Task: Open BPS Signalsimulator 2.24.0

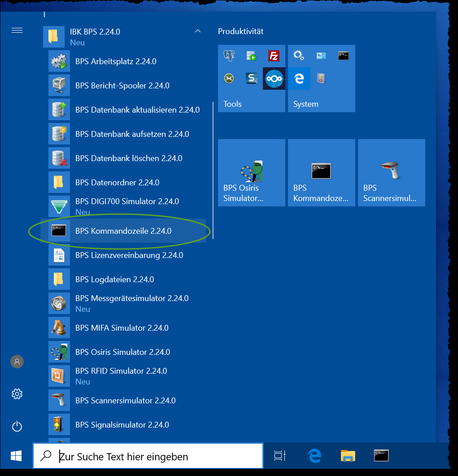Action: (122, 425)
